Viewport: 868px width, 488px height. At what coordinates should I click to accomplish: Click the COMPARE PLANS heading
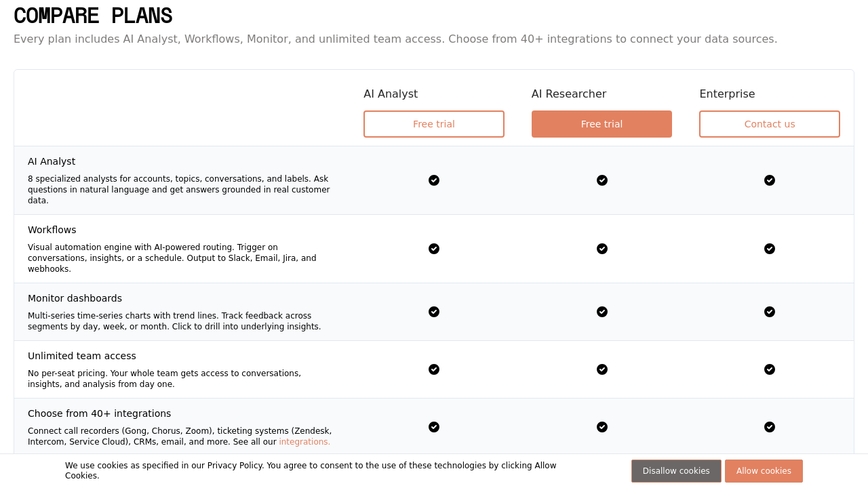pyautogui.click(x=93, y=16)
